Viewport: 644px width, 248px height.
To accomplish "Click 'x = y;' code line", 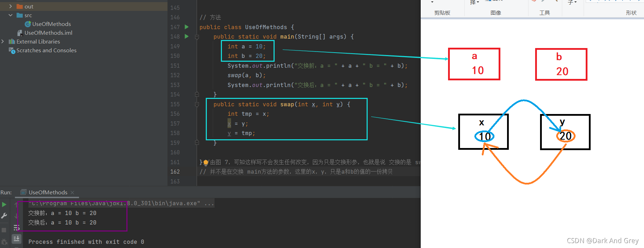I will [x=238, y=123].
